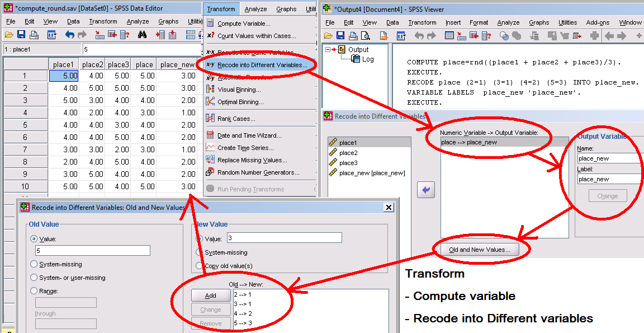Select old value System-missing radio option
Viewport: 644px width, 333px height.
(x=34, y=264)
